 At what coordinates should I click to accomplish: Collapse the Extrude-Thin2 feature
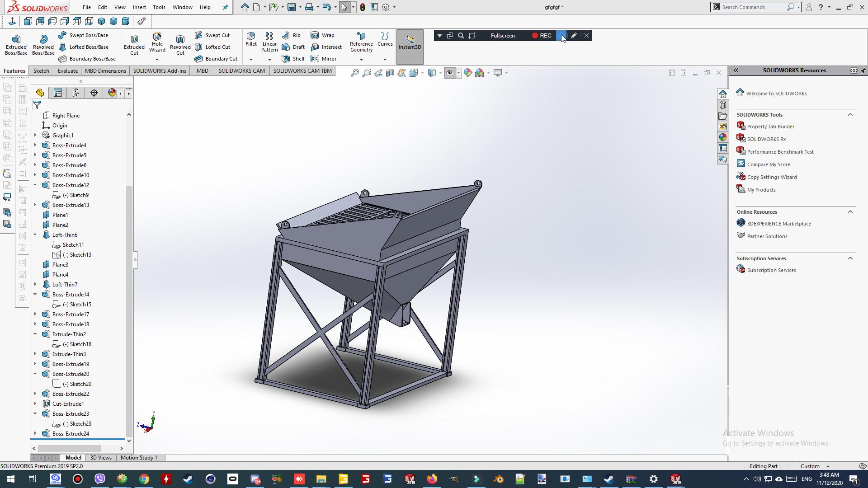point(35,334)
